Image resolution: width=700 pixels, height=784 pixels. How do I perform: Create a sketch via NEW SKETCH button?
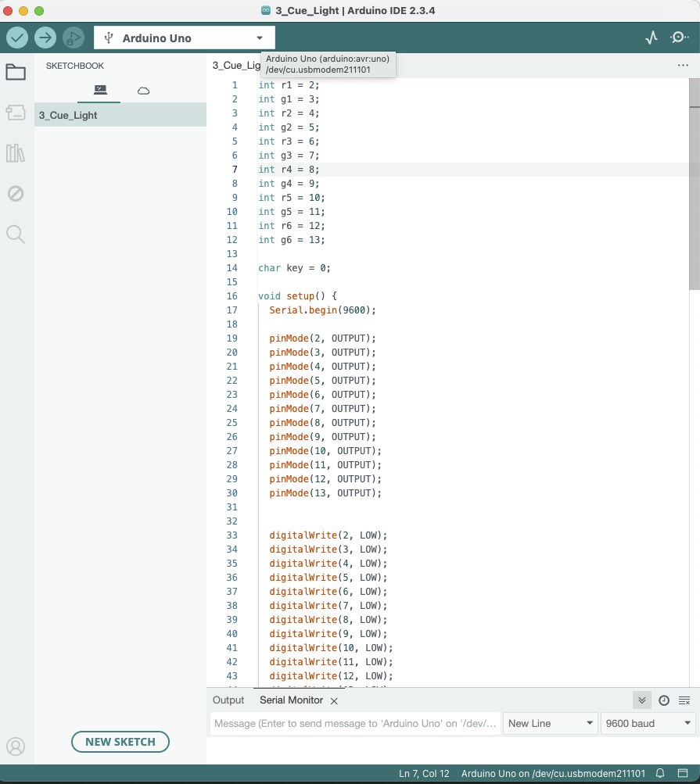coord(120,742)
